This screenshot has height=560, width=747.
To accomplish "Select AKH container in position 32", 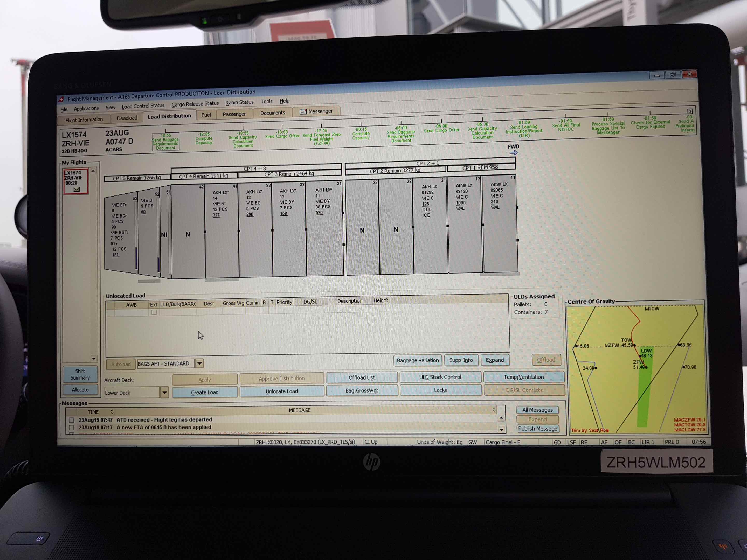I will (289, 229).
